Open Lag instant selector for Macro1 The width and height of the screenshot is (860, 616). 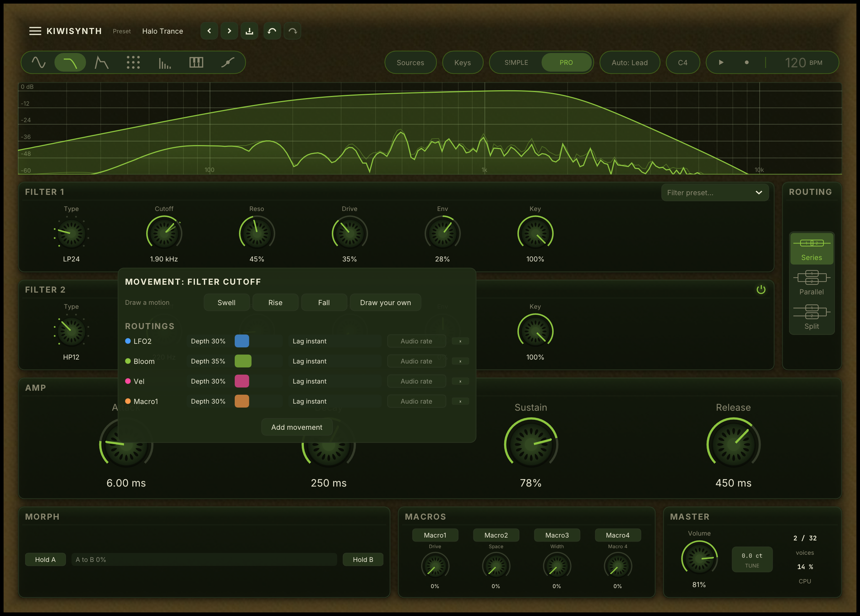click(335, 401)
